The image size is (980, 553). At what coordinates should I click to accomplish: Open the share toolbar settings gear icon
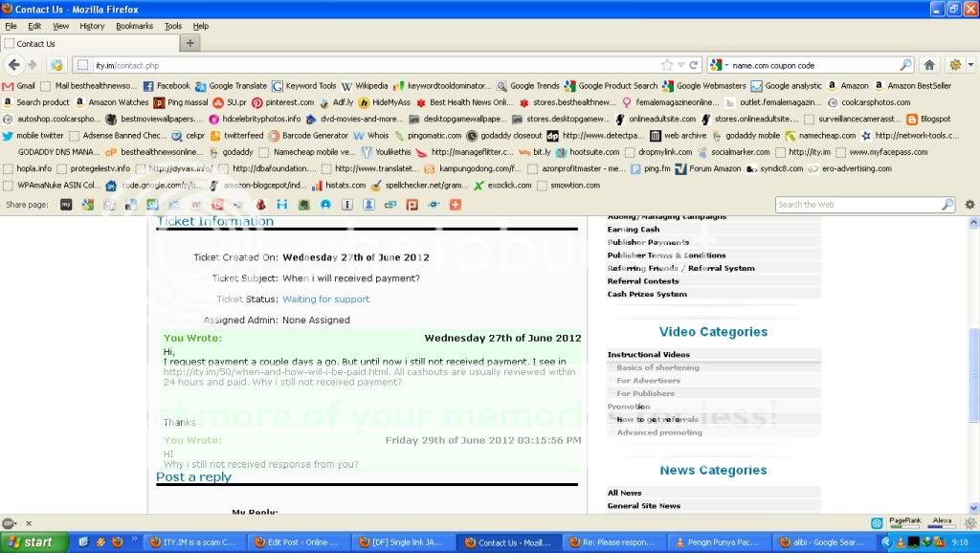(969, 205)
